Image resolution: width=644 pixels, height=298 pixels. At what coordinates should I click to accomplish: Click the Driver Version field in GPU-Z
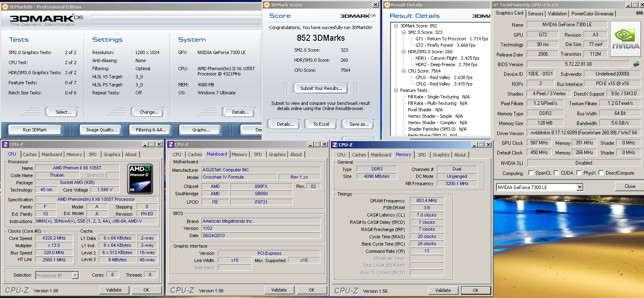coord(584,133)
